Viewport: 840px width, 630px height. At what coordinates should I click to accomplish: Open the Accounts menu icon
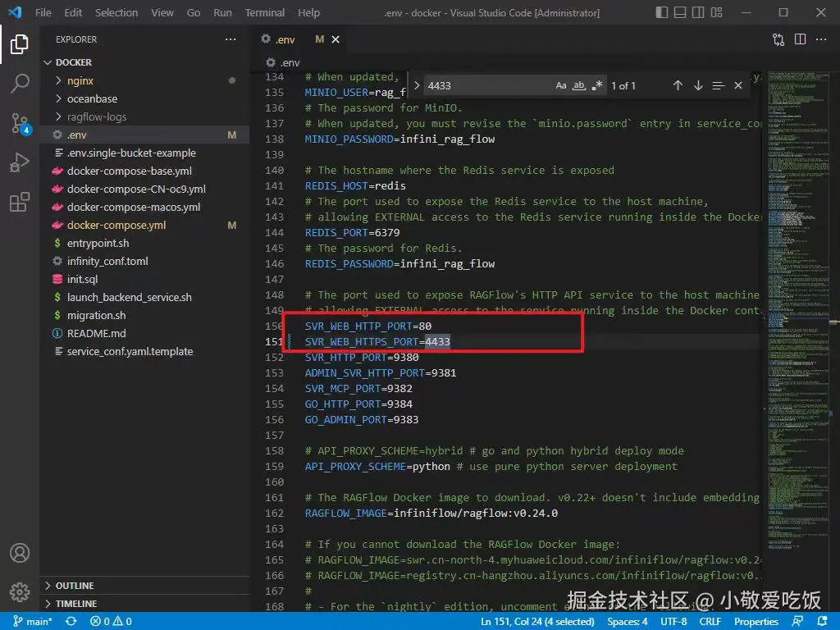(20, 553)
